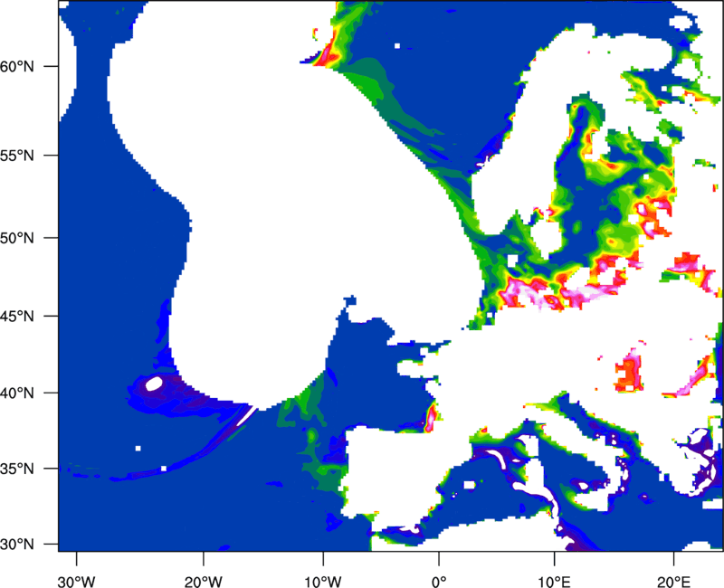Click the 40°N latitude label
This screenshot has height=588, width=724.
pyautogui.click(x=17, y=394)
